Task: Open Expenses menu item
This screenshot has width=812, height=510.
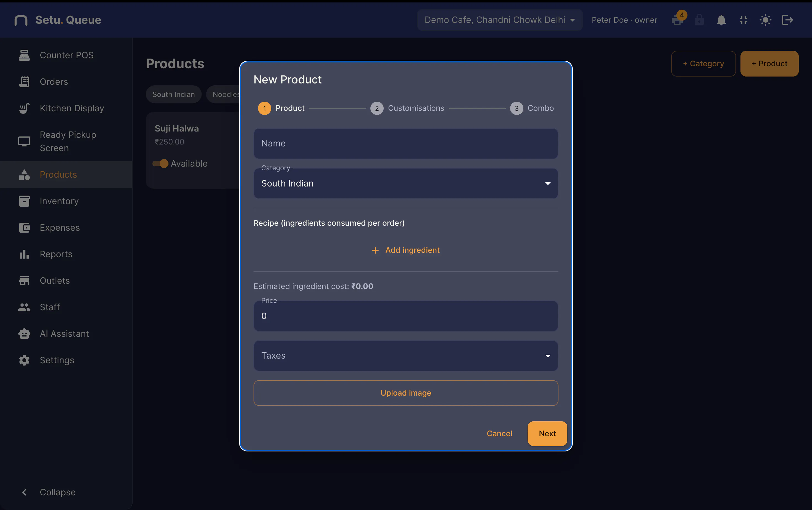Action: point(66,228)
